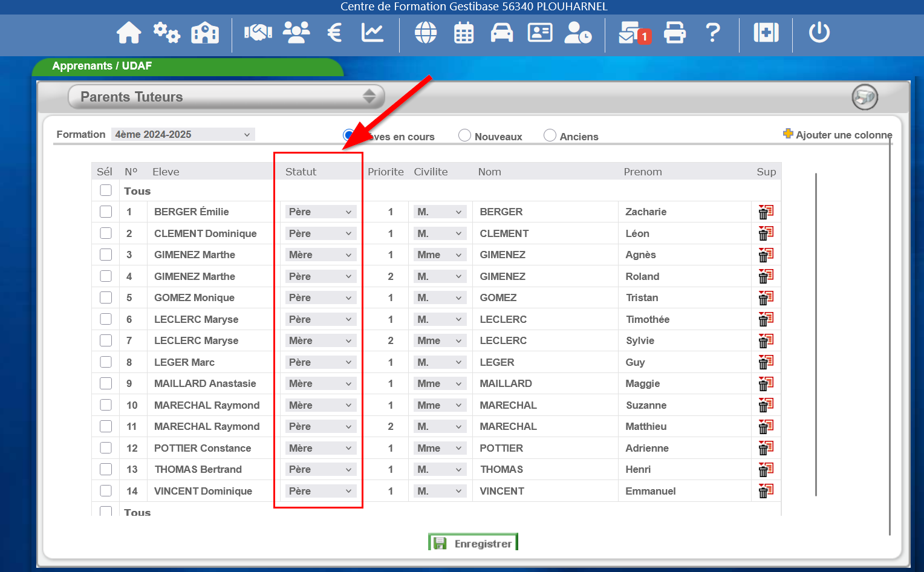924x572 pixels.
Task: Click the car icon
Action: pyautogui.click(x=502, y=33)
